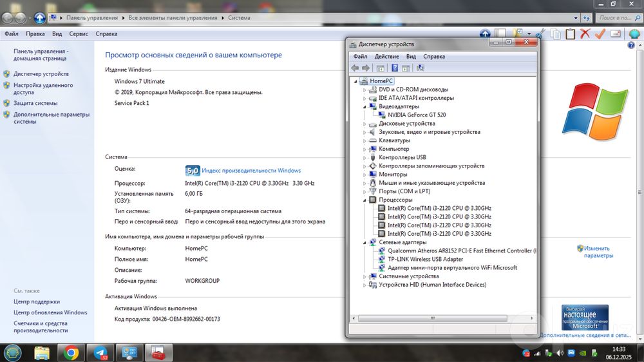Image resolution: width=644 pixels, height=362 pixels.
Task: Click the refresh icon next to the address bar
Action: click(x=587, y=18)
